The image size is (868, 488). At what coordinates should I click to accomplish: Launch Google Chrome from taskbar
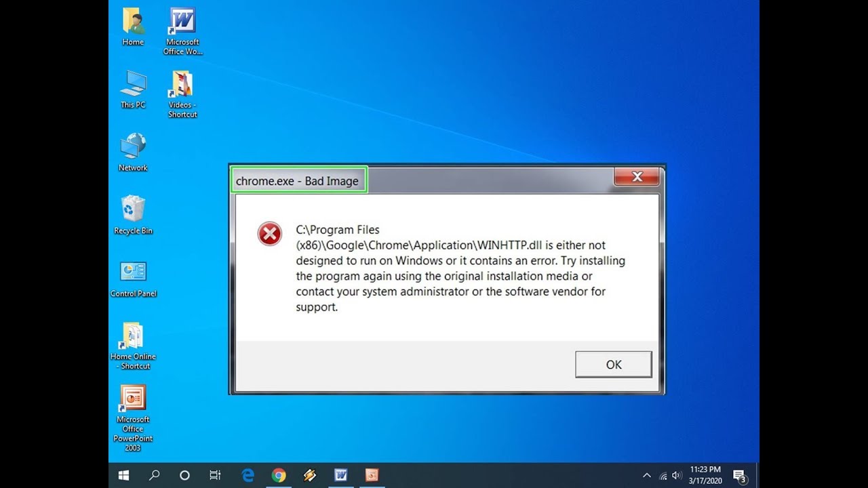coord(279,475)
